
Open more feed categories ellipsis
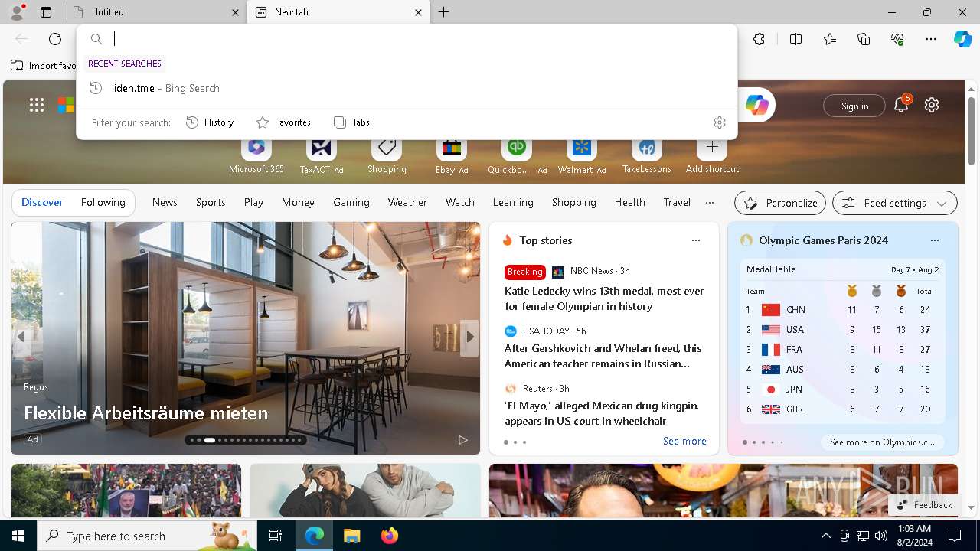(x=710, y=203)
